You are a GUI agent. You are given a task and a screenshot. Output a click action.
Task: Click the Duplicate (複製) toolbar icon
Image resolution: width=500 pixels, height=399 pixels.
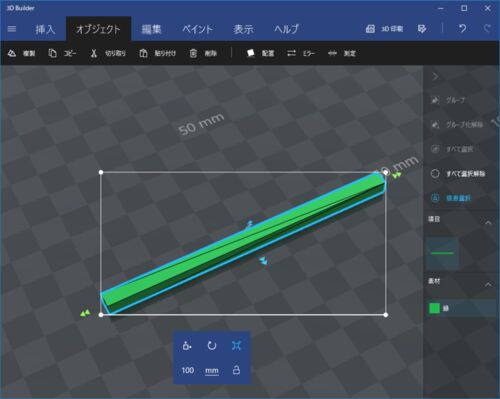[12, 53]
